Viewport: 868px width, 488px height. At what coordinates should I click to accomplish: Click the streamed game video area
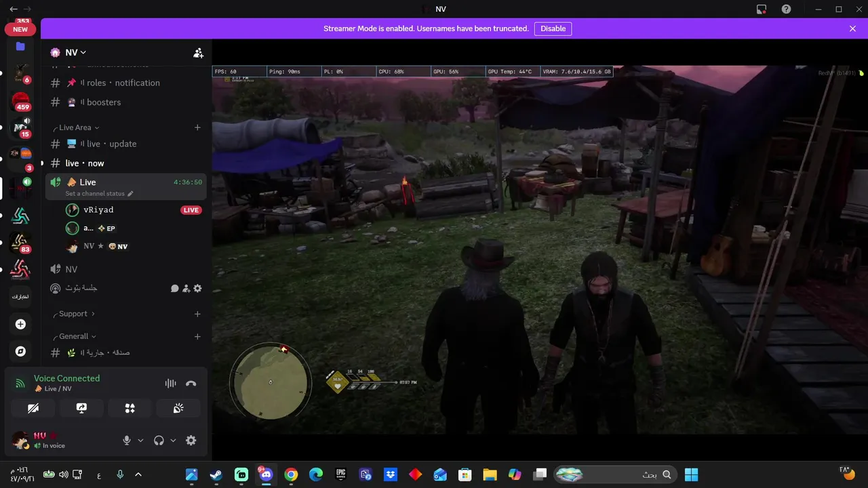tap(540, 249)
